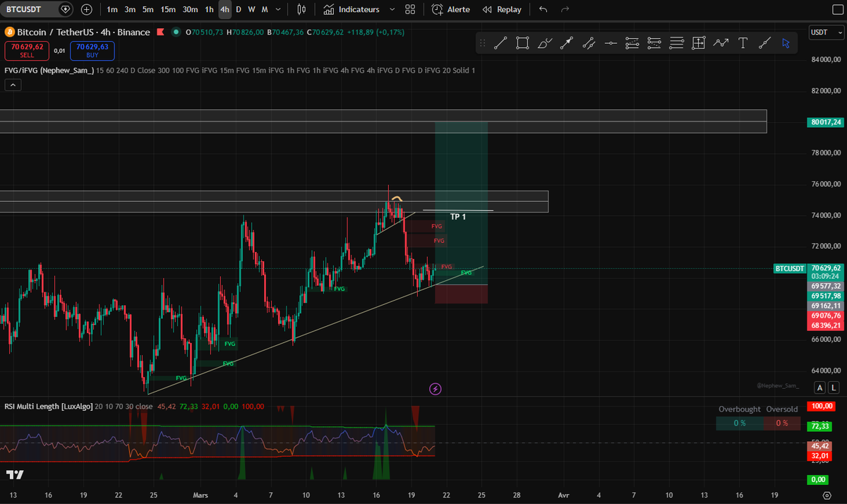Viewport: 847px width, 504px height.
Task: Activate the blue cursor pointer tool
Action: [x=786, y=43]
